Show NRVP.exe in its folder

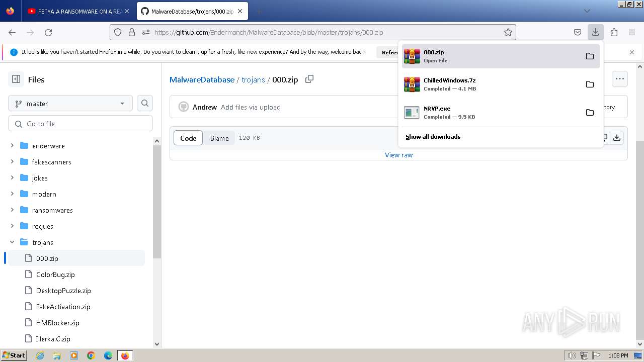(590, 112)
